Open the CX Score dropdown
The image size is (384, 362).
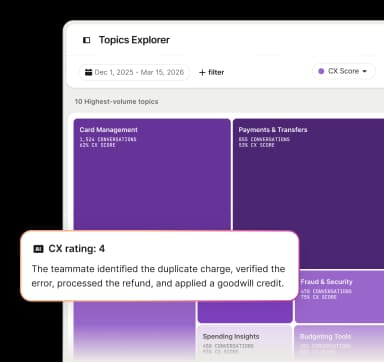tap(343, 71)
